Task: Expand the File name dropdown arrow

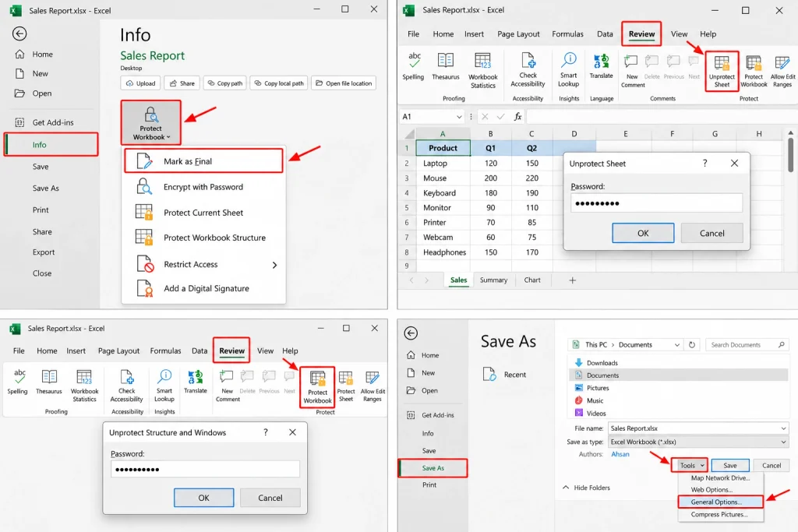Action: tap(783, 428)
